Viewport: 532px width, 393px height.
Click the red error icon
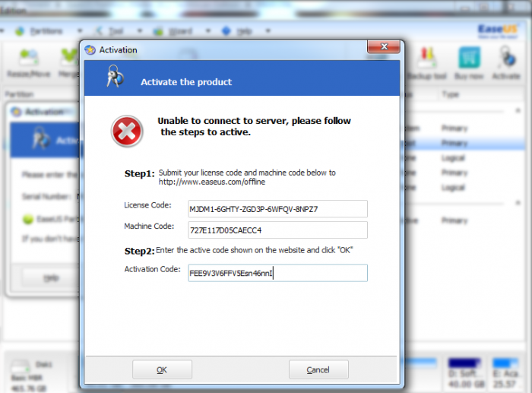[127, 131]
